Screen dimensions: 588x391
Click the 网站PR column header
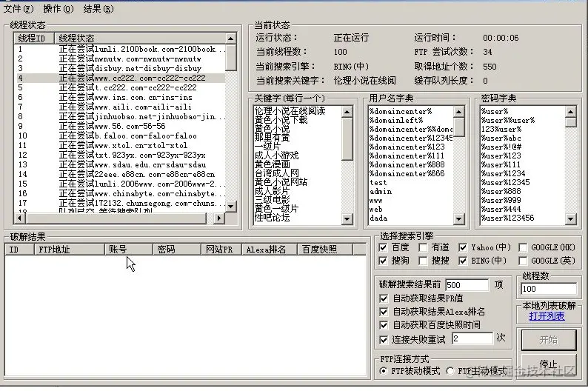pyautogui.click(x=221, y=250)
